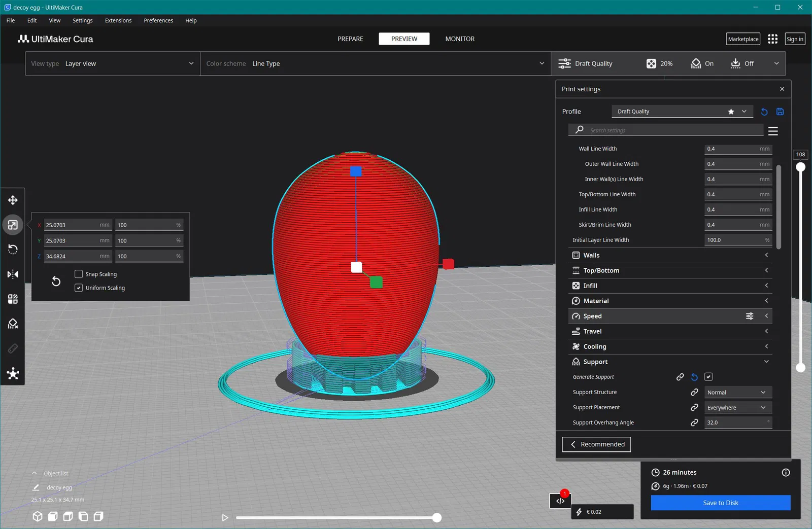Click the starburst tool icon at the toolbar bottom
The height and width of the screenshot is (529, 812).
tap(13, 374)
